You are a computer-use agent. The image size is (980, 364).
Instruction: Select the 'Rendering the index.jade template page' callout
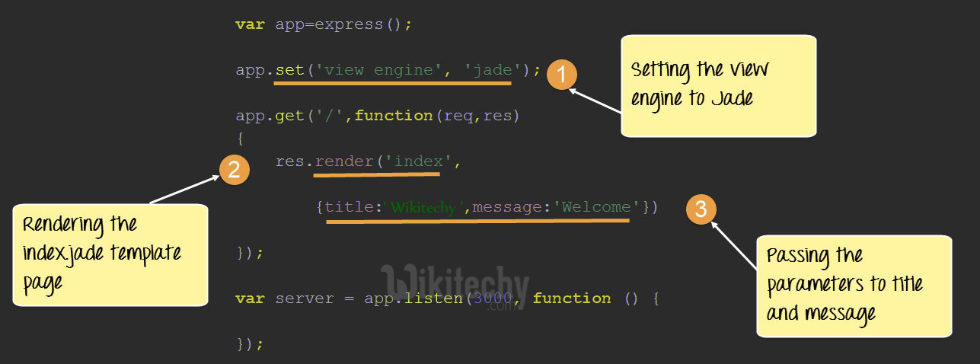[110, 254]
